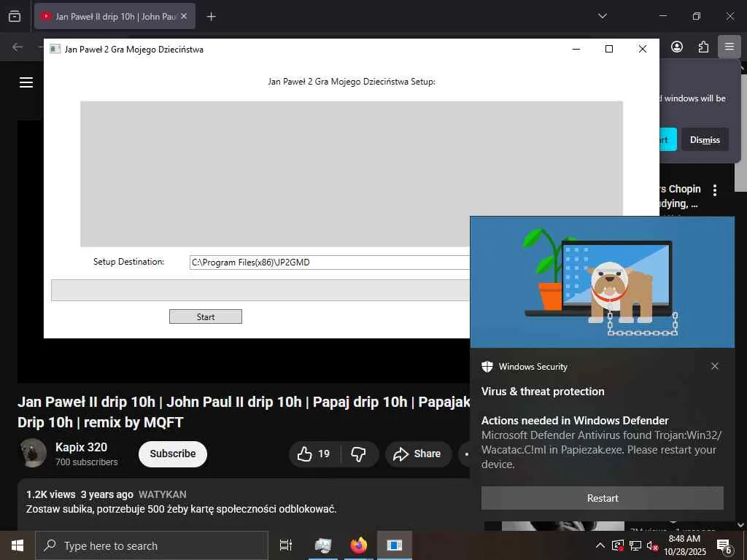Click "Actions needed in Windows Defender" text
The width and height of the screenshot is (747, 560).
click(575, 421)
